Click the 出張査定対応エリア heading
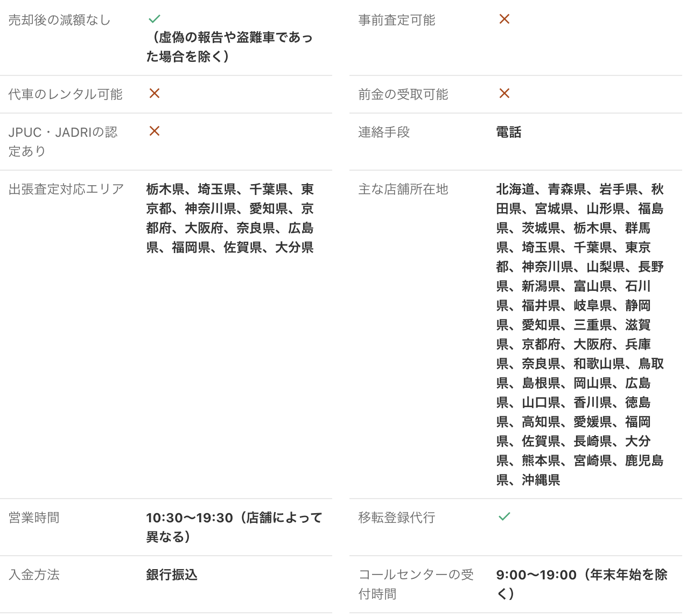The height and width of the screenshot is (616, 687). [66, 190]
